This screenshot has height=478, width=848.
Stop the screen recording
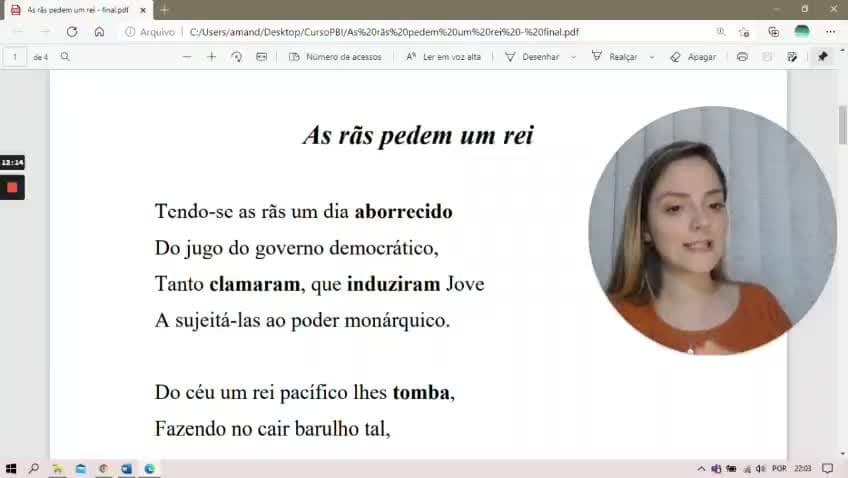tap(12, 188)
